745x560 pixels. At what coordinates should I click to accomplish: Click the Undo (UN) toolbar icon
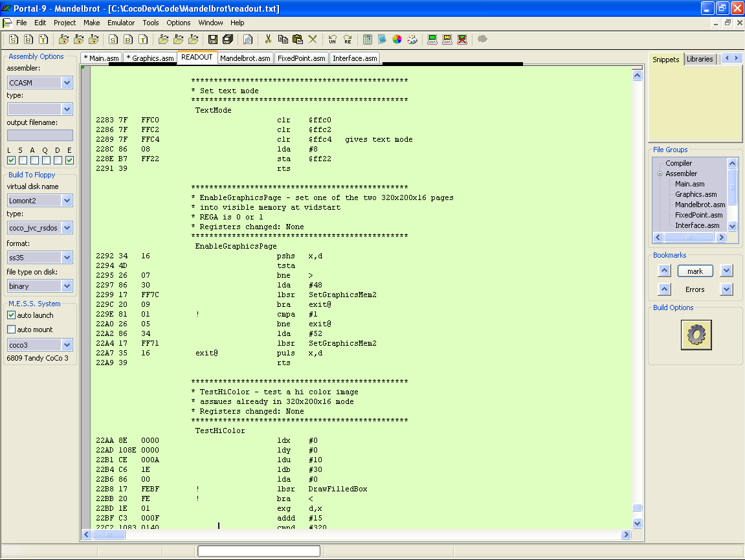333,39
